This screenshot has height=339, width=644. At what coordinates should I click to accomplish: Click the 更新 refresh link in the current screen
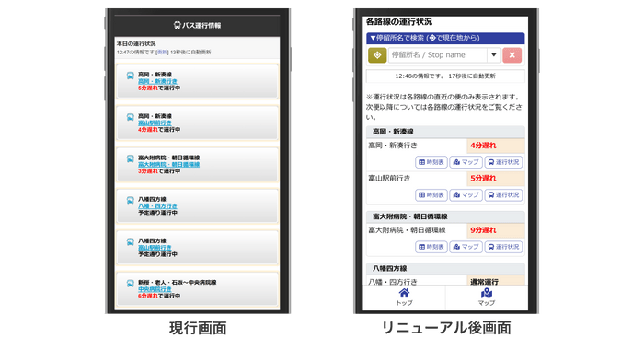163,53
